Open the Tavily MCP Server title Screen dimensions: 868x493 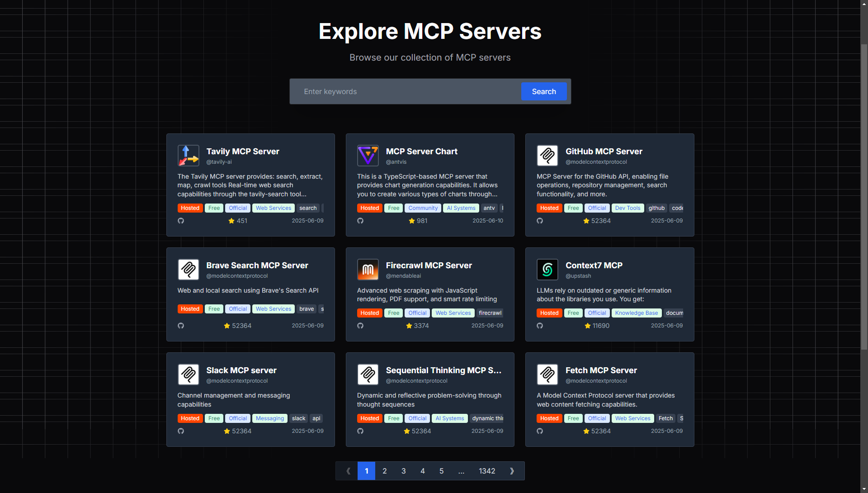(243, 152)
